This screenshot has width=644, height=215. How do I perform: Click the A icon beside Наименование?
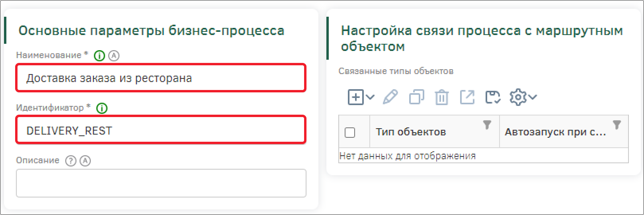click(x=114, y=56)
